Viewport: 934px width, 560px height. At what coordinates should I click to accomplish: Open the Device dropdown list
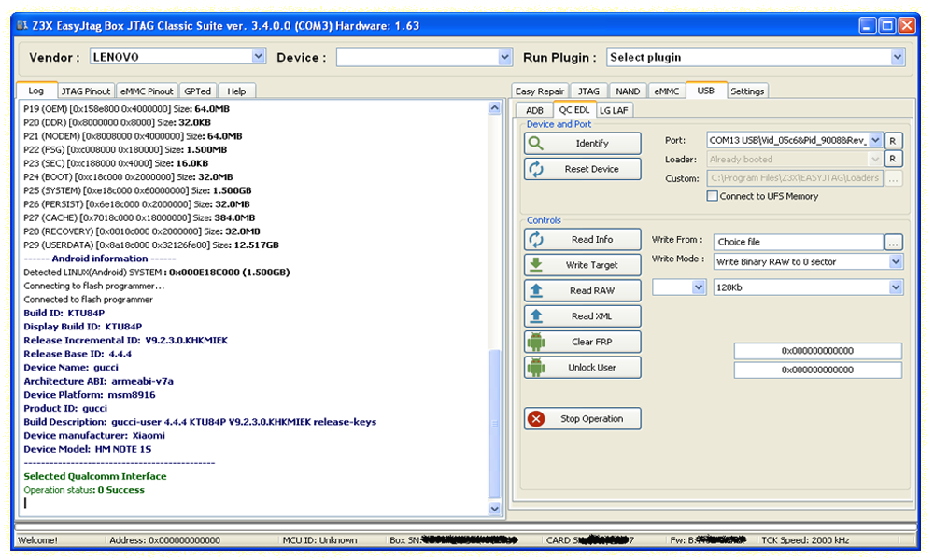pos(504,57)
